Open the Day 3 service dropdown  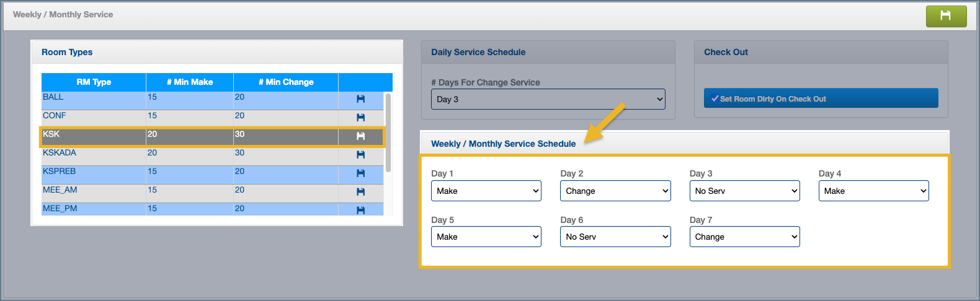click(744, 191)
